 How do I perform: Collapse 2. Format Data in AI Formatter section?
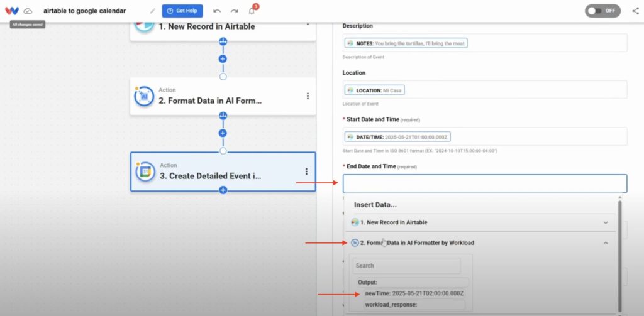click(480, 243)
